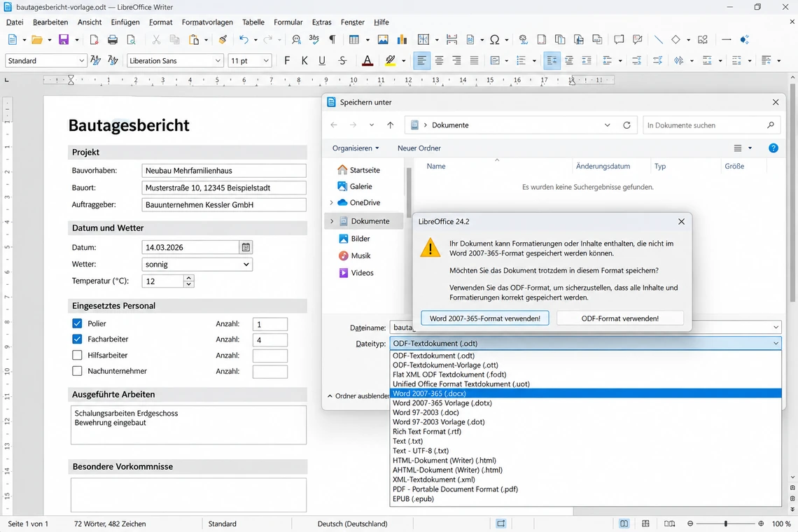Click the Bauvorhaben text field
Viewport: 798px width, 532px height.
(224, 171)
